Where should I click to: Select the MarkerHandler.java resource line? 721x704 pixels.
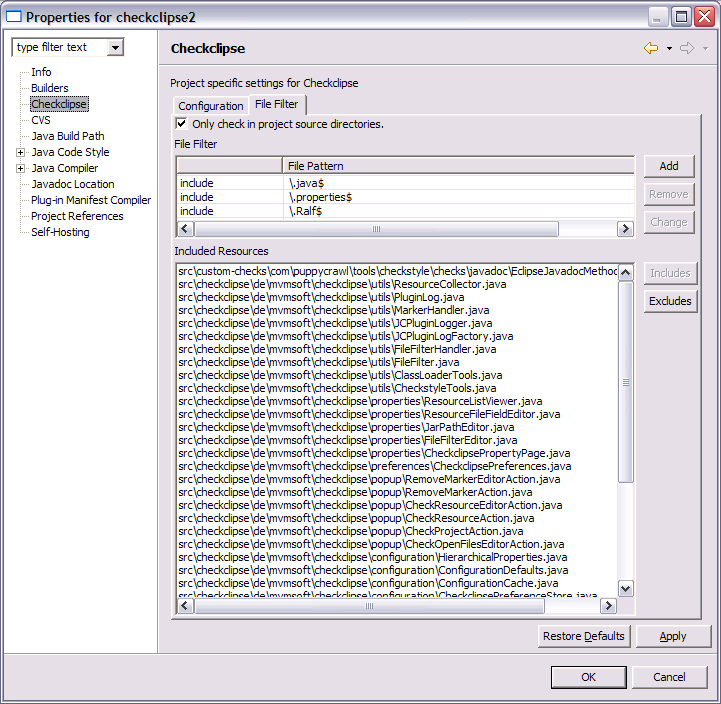(333, 310)
